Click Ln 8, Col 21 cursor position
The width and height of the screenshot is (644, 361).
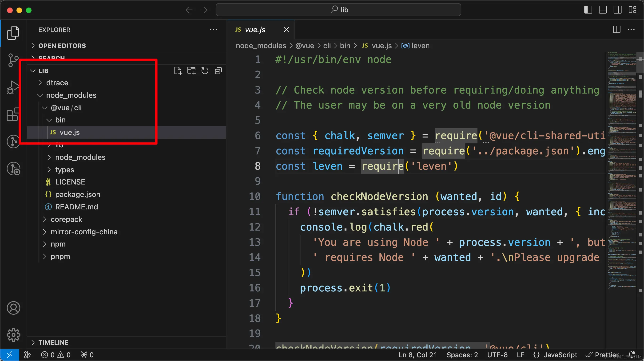418,355
